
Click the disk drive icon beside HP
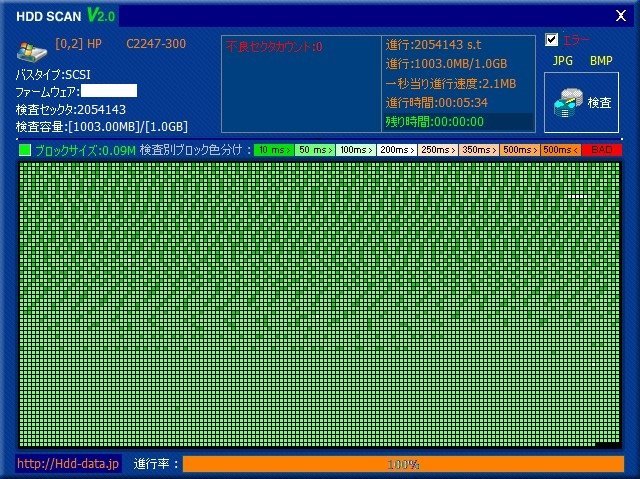coord(32,51)
